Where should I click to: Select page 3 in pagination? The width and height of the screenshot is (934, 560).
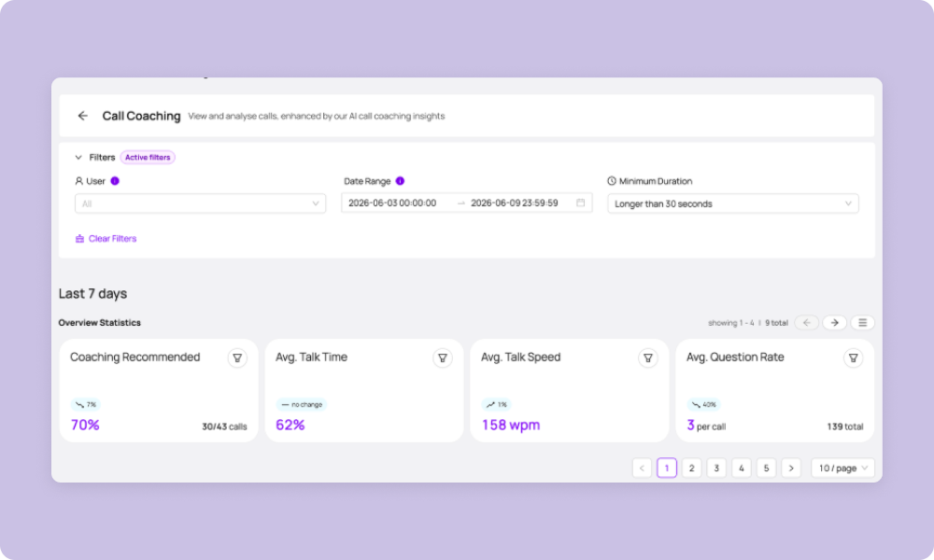[716, 469]
